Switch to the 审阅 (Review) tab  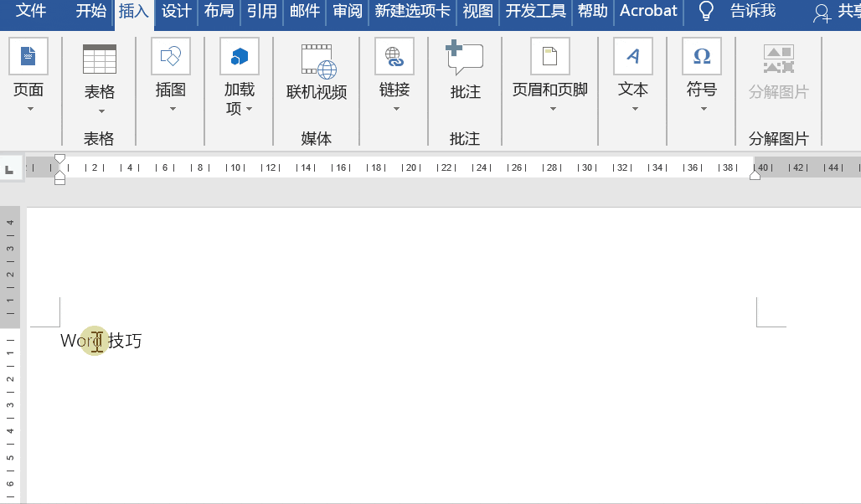(x=347, y=11)
